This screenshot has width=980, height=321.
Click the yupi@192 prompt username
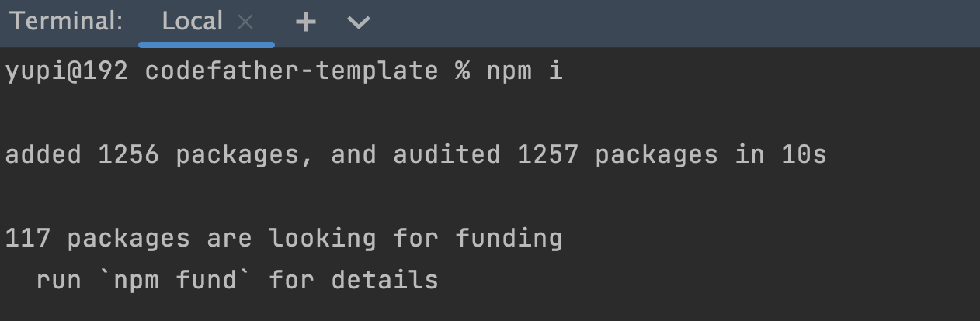pyautogui.click(x=66, y=71)
